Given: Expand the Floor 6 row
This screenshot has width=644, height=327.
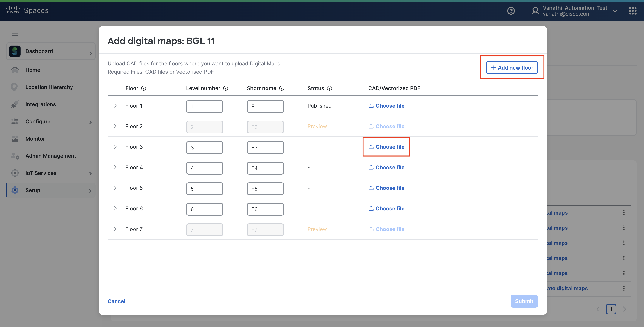Looking at the screenshot, I should click(x=115, y=208).
